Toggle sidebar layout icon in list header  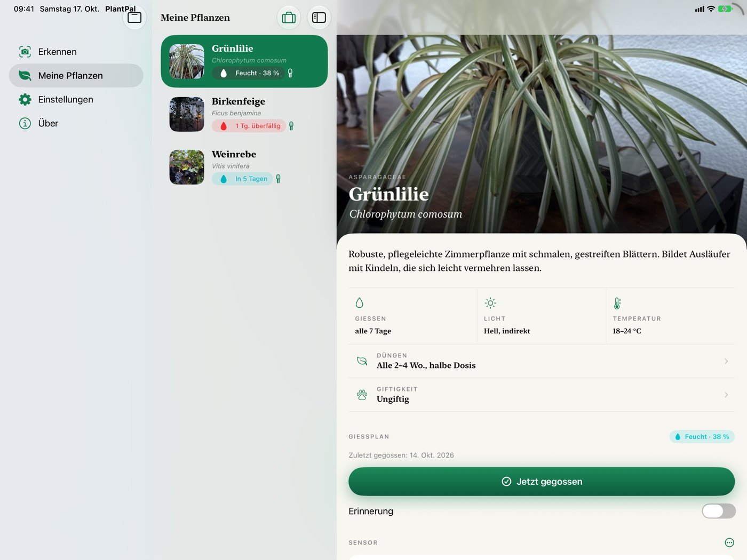point(319,18)
